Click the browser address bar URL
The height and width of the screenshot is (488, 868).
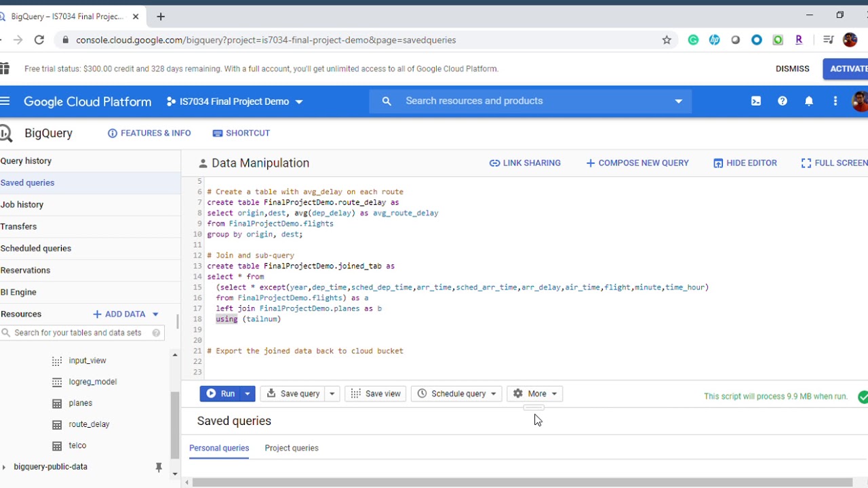tap(266, 40)
